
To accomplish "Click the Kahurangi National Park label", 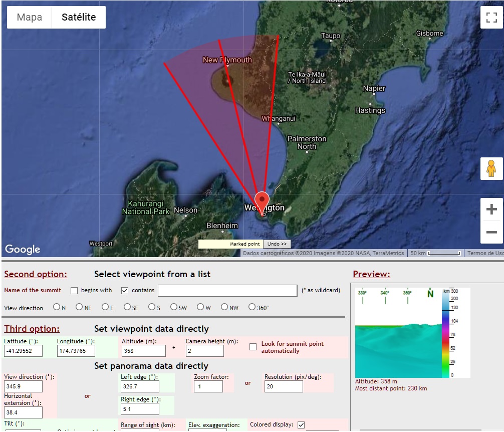I will click(146, 207).
